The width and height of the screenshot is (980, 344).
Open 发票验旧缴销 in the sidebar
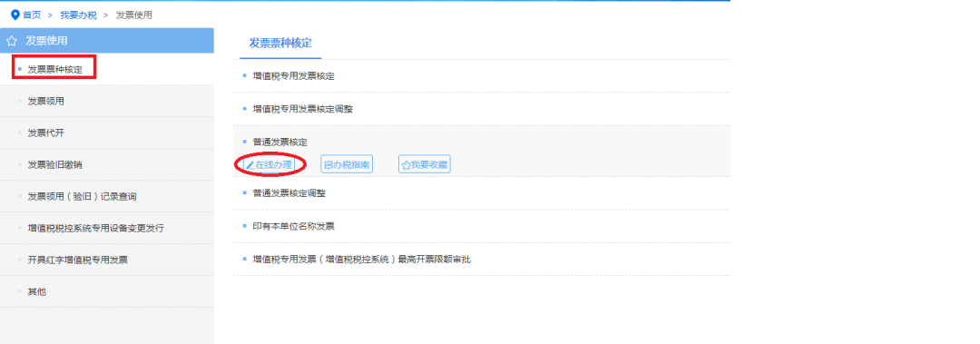click(x=55, y=164)
